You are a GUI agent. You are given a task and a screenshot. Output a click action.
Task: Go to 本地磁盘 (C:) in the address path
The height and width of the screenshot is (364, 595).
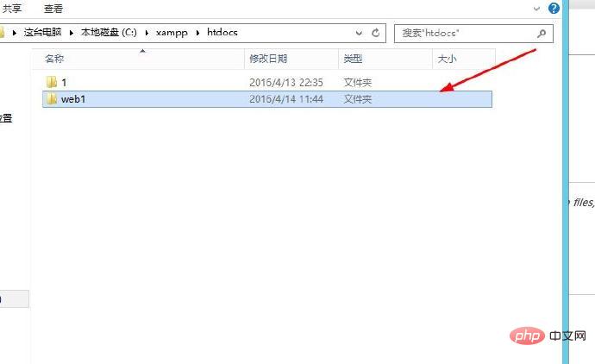pyautogui.click(x=110, y=33)
